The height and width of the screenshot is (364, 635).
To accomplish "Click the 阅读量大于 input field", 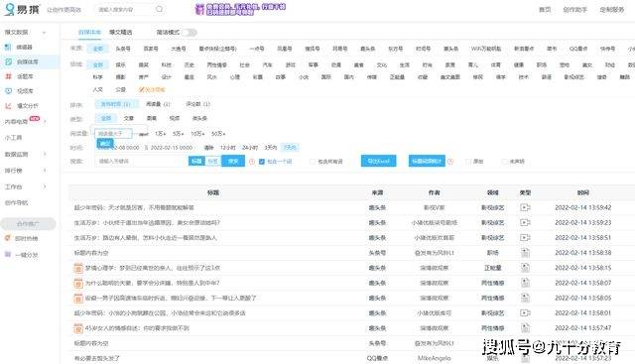I will [113, 133].
